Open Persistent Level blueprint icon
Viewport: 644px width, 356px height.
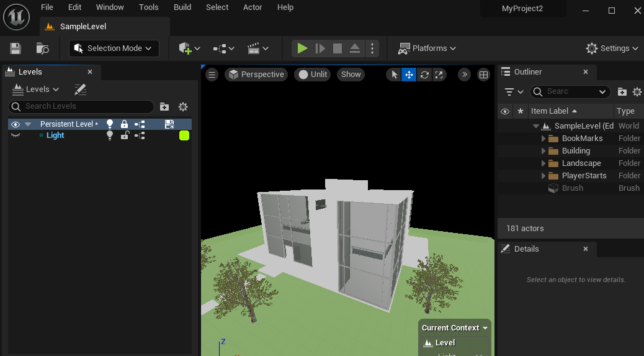(x=140, y=124)
